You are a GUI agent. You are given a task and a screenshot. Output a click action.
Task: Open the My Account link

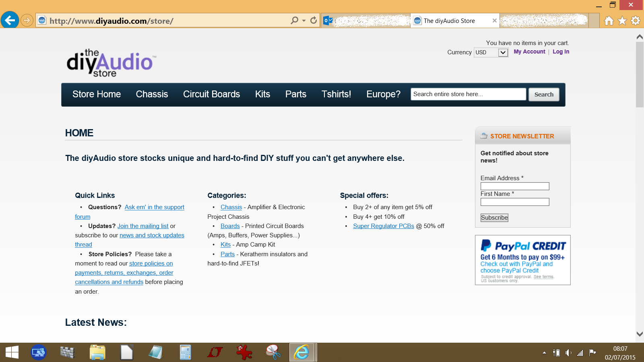tap(529, 51)
